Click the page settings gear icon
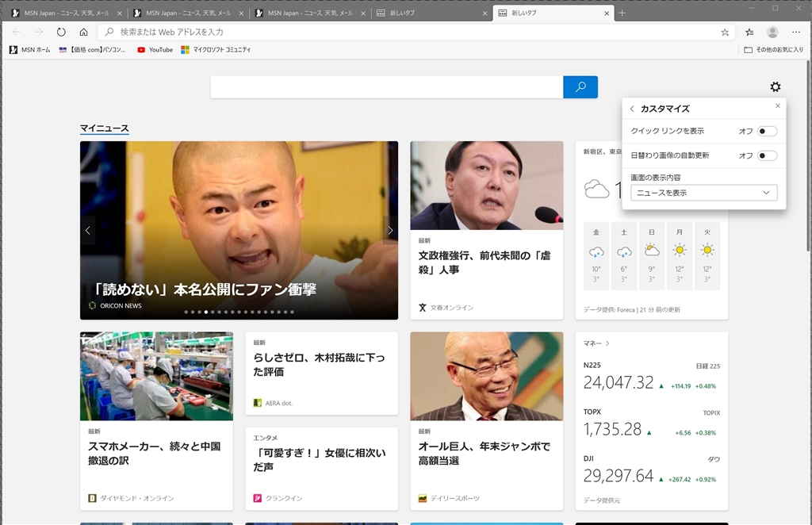 coord(775,87)
